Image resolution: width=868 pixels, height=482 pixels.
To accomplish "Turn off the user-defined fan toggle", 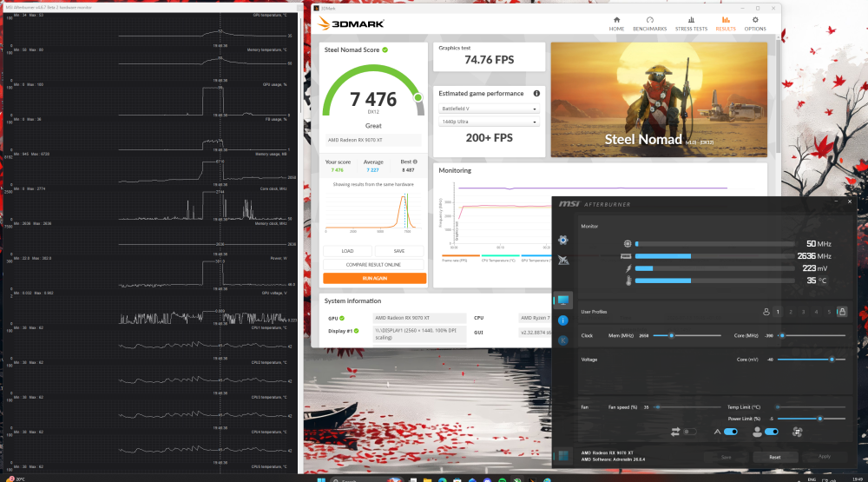I will click(x=772, y=432).
